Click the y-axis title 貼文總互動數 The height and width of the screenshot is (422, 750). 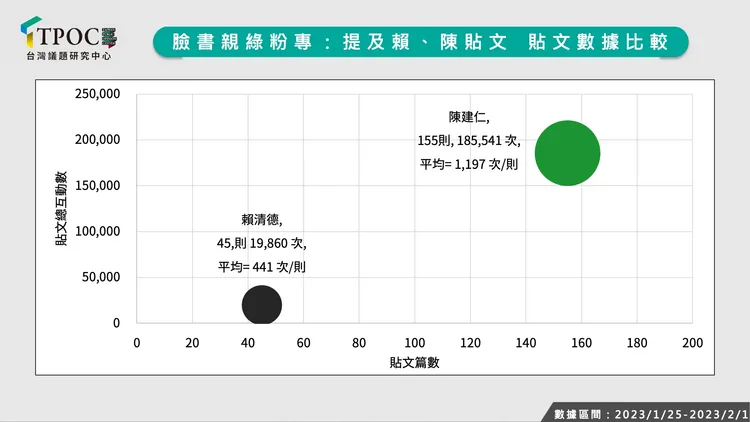61,209
